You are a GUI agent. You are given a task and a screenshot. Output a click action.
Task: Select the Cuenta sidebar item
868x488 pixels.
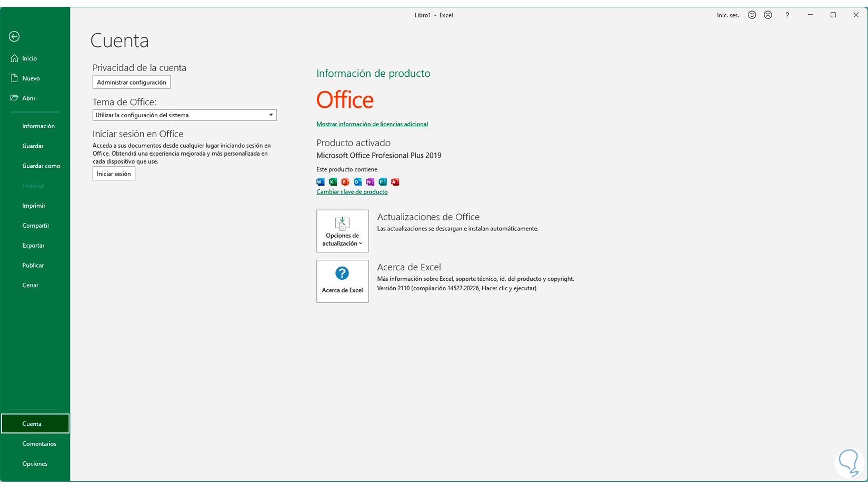click(x=35, y=424)
